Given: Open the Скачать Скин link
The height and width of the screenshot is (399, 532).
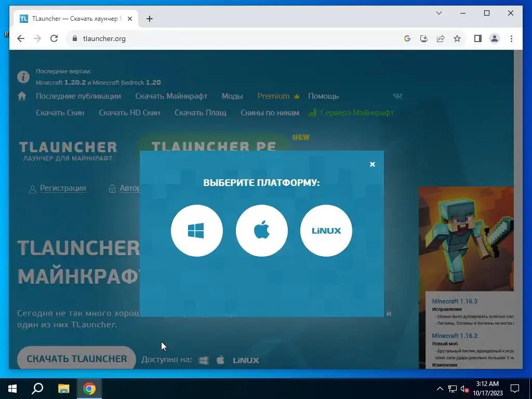Looking at the screenshot, I should tap(60, 113).
